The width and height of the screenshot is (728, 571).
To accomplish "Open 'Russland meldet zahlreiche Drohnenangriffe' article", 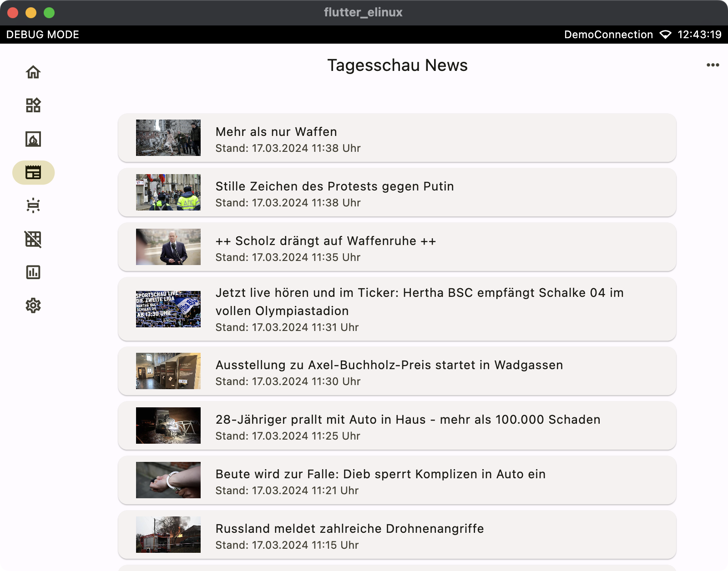I will tap(397, 535).
